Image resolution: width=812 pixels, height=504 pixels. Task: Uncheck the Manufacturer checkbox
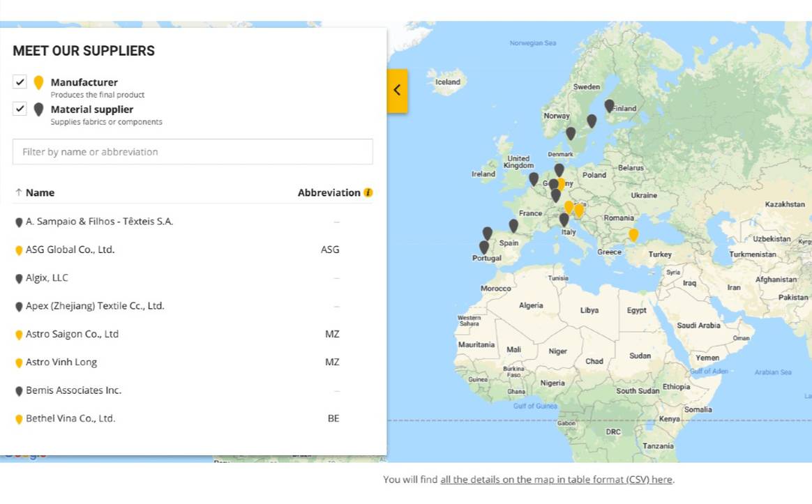[x=20, y=82]
